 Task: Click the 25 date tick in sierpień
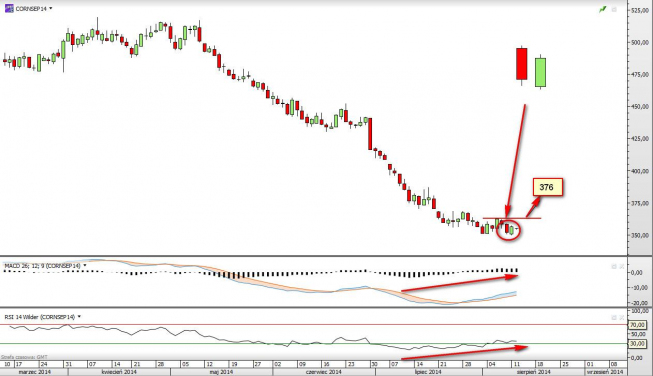coord(565,364)
